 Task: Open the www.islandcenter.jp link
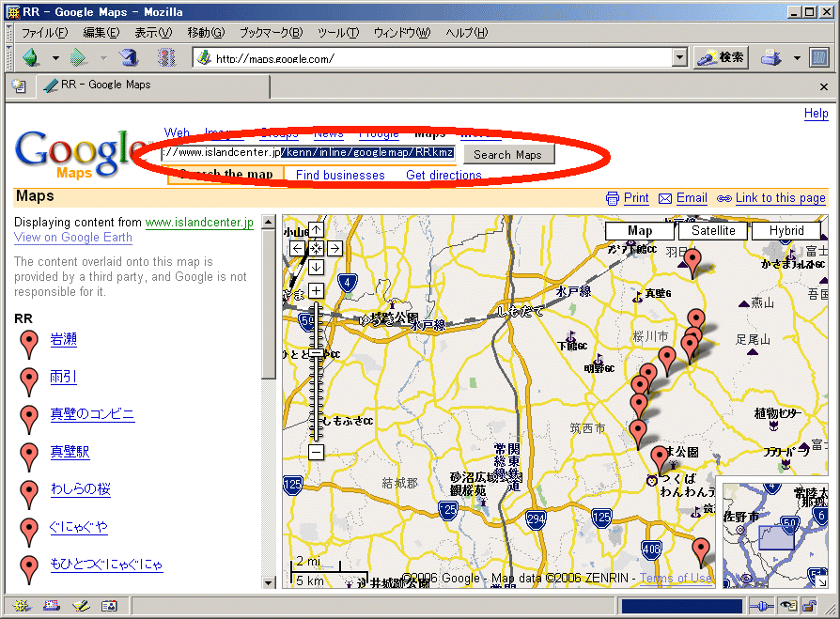[x=199, y=223]
